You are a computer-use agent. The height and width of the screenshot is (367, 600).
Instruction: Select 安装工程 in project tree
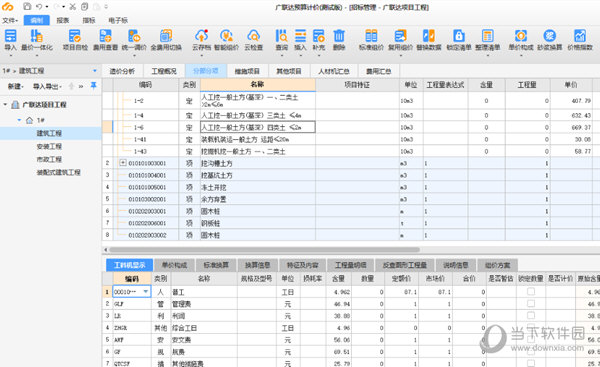coord(49,146)
